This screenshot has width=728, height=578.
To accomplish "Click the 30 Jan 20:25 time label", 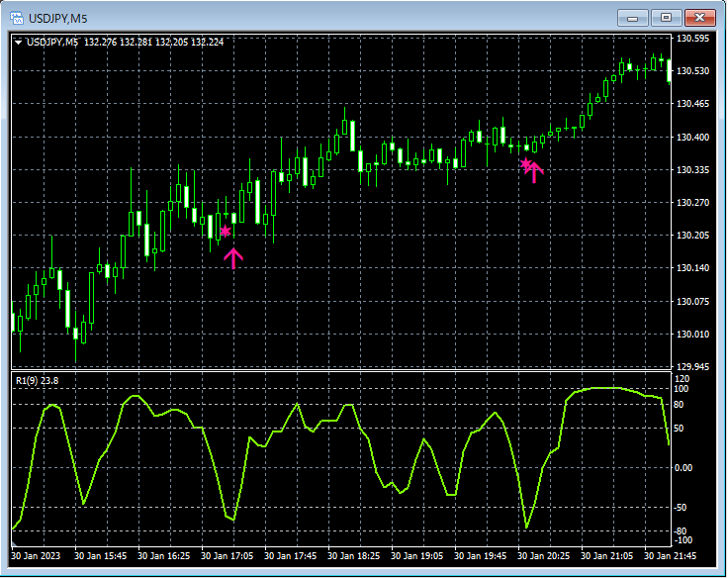I will [x=544, y=555].
